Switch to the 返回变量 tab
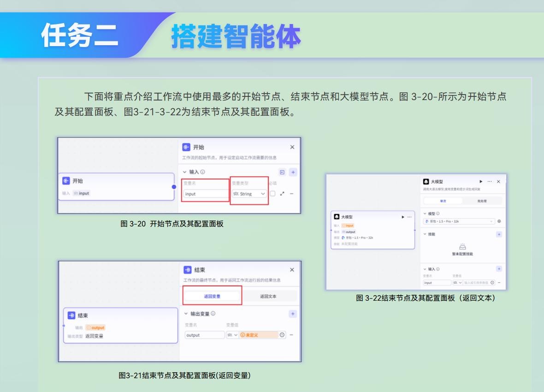544x392 pixels. (212, 296)
